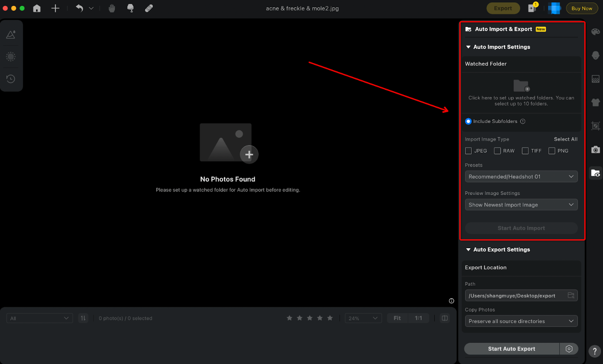This screenshot has width=603, height=364.
Task: Check the RAW import file type
Action: point(497,150)
